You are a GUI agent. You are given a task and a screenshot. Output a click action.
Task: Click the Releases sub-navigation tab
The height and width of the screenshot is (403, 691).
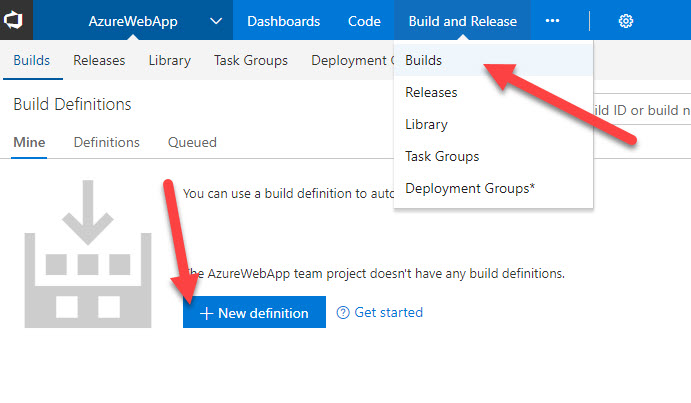click(99, 60)
